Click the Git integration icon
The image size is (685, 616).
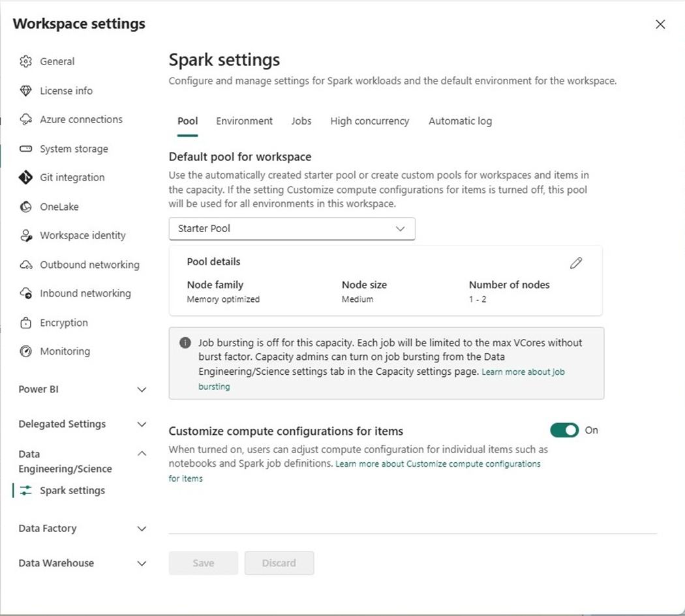pos(26,177)
